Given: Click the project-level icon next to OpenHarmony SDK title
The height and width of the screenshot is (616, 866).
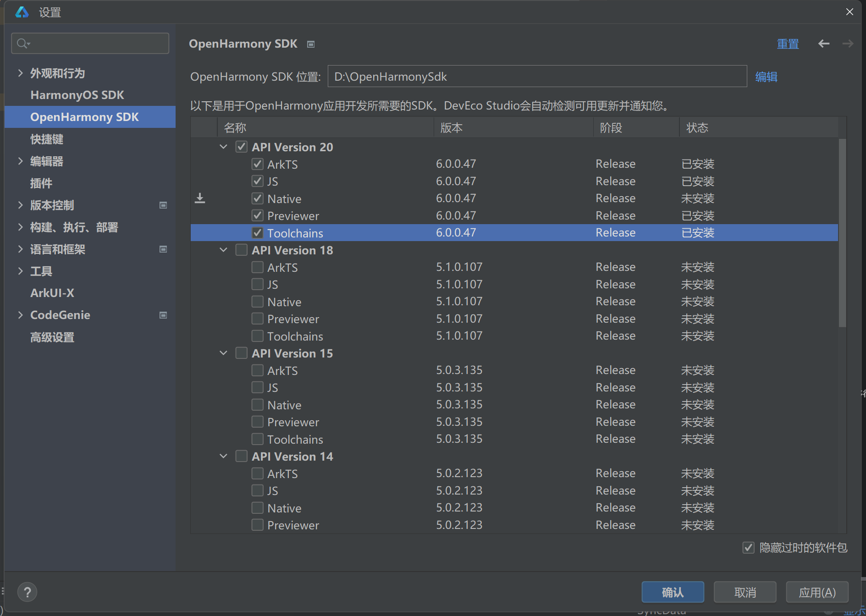Looking at the screenshot, I should point(311,44).
